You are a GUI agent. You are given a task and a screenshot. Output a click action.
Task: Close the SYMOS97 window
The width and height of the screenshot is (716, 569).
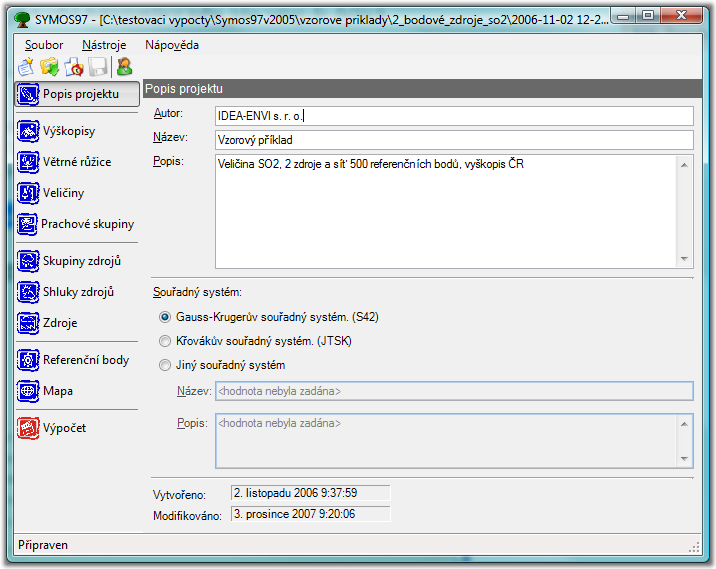click(681, 16)
